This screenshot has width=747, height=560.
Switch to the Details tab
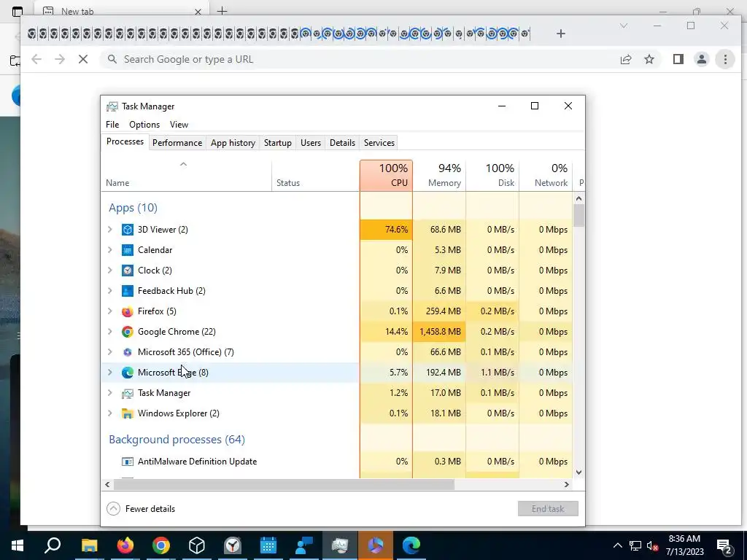click(343, 143)
